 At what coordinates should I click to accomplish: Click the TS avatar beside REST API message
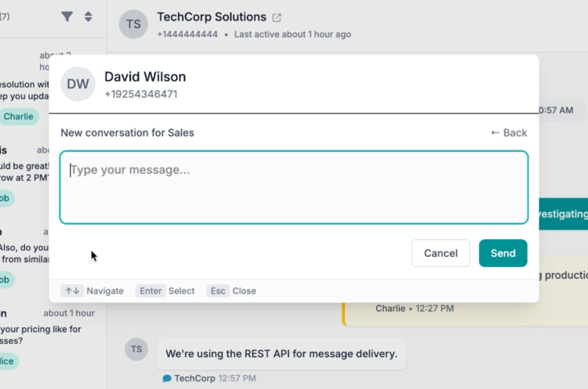point(136,349)
